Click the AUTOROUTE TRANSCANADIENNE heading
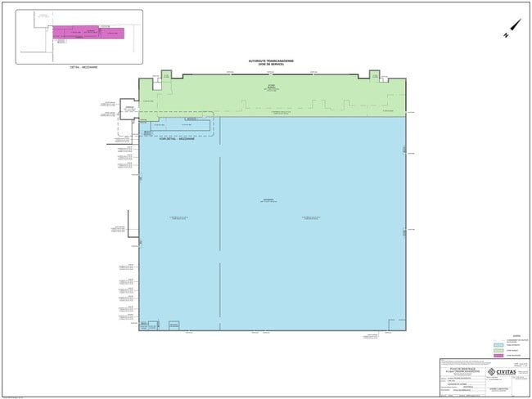This screenshot has width=532, height=399. [271, 61]
